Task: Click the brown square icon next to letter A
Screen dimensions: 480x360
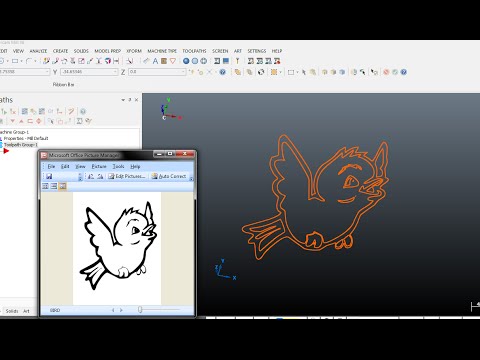Action: [164, 61]
